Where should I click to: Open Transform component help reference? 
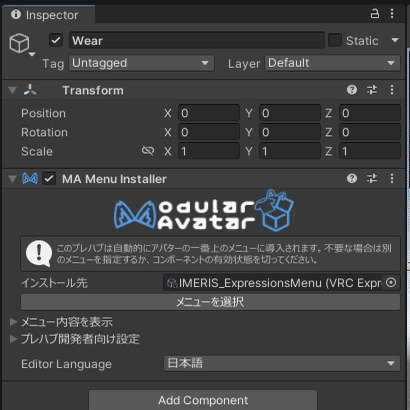click(x=352, y=90)
